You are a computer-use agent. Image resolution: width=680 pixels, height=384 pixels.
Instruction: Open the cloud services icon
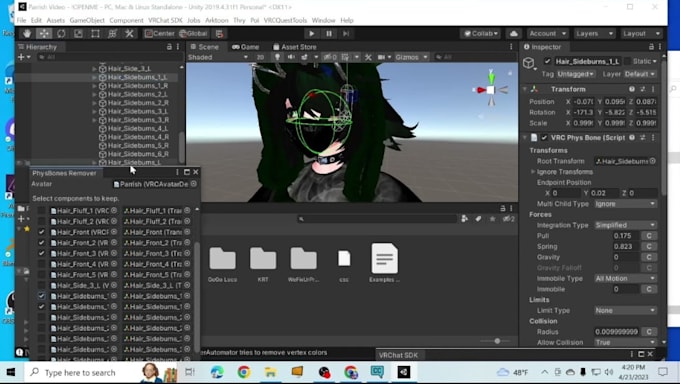[514, 33]
